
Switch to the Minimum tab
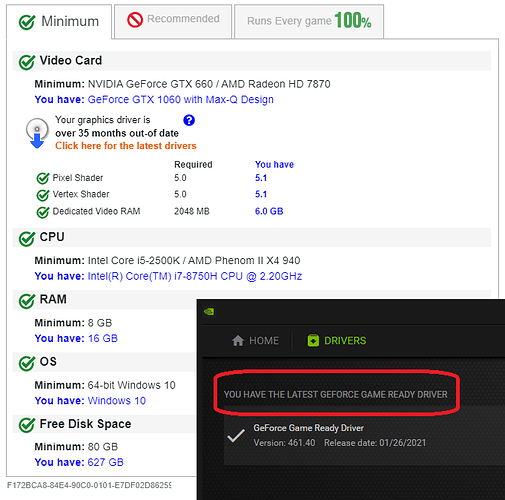tap(59, 22)
